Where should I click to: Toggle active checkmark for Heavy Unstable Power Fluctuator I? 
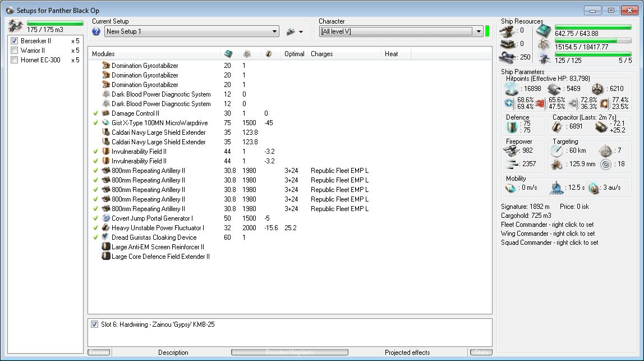click(x=96, y=228)
